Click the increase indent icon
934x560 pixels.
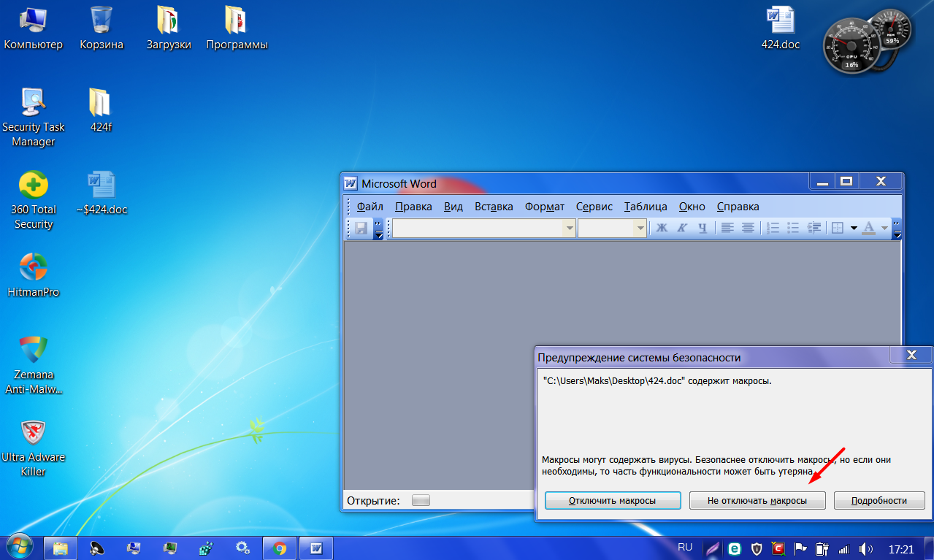coord(815,228)
